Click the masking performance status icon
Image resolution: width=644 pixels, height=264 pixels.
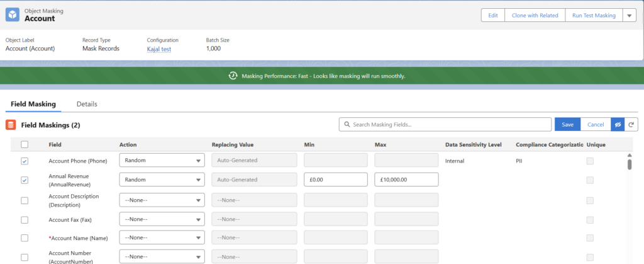click(232, 76)
